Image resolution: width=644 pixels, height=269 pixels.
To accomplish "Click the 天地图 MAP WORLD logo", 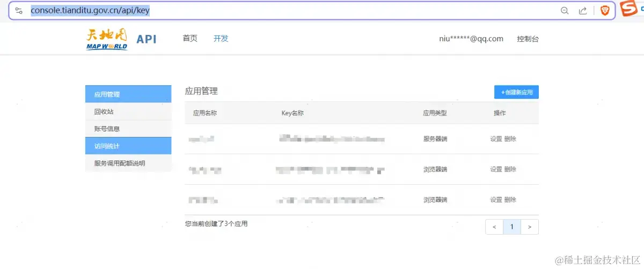I will pyautogui.click(x=107, y=39).
